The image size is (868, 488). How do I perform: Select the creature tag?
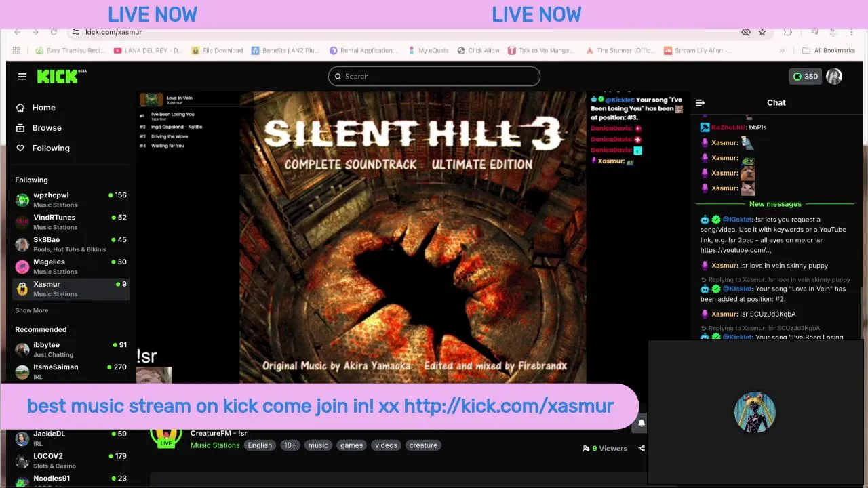[x=423, y=445]
